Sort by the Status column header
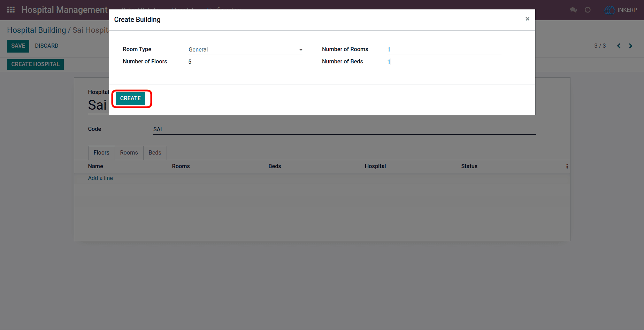Image resolution: width=644 pixels, height=330 pixels. coord(469,166)
